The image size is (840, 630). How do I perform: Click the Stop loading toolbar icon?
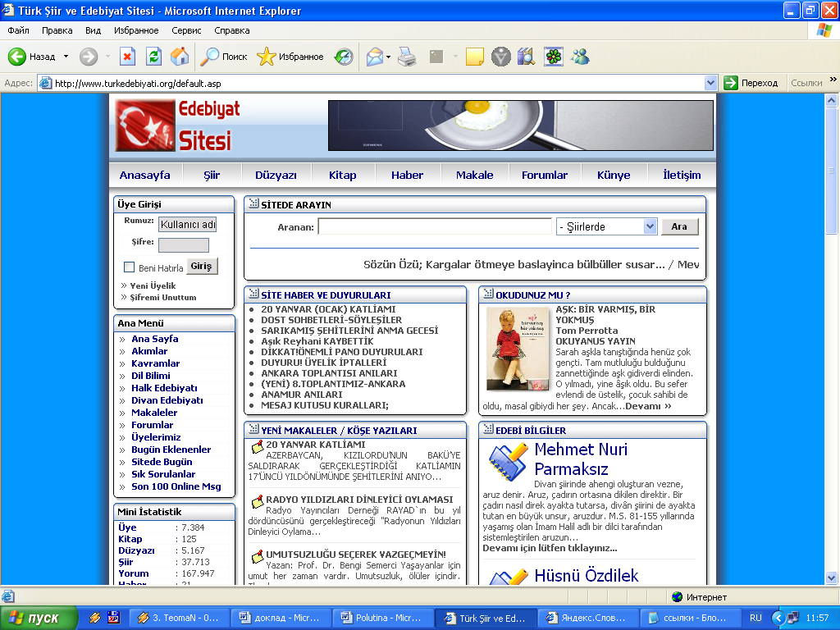pos(127,57)
